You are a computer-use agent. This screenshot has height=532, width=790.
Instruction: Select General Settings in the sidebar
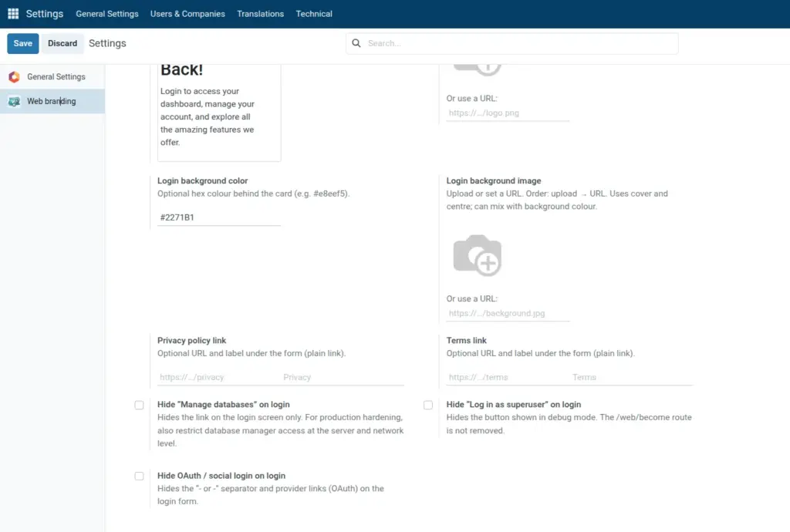click(x=52, y=76)
